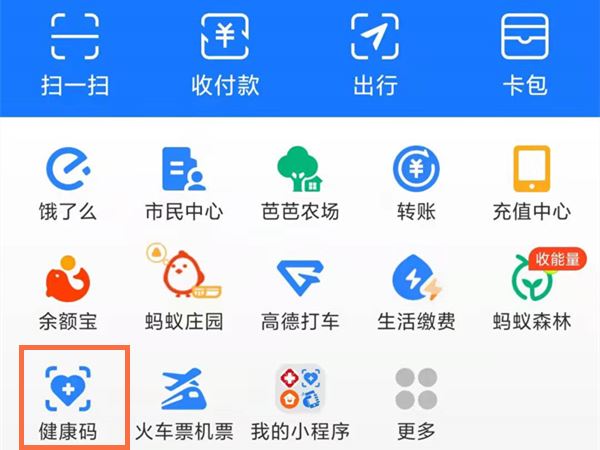Open the 生活缴费 utility bills icon
Viewport: 600px width, 450px height.
tap(417, 278)
